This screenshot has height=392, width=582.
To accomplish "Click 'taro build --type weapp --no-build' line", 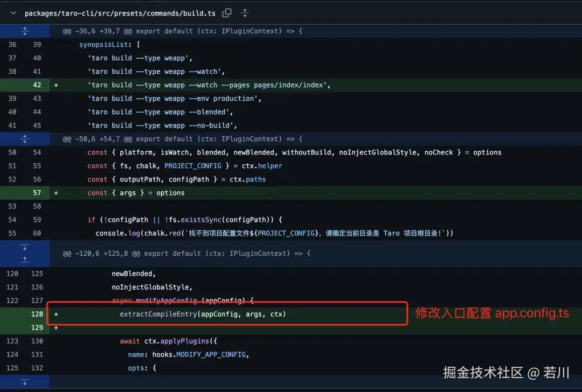I will pyautogui.click(x=162, y=125).
